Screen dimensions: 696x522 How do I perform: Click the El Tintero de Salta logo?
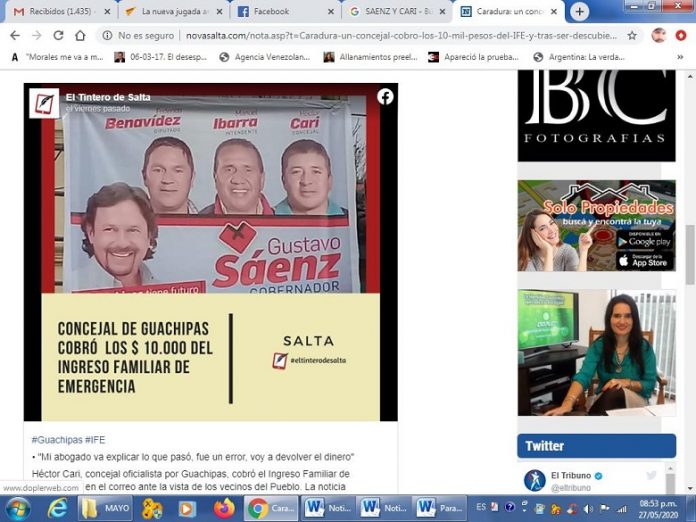click(44, 103)
